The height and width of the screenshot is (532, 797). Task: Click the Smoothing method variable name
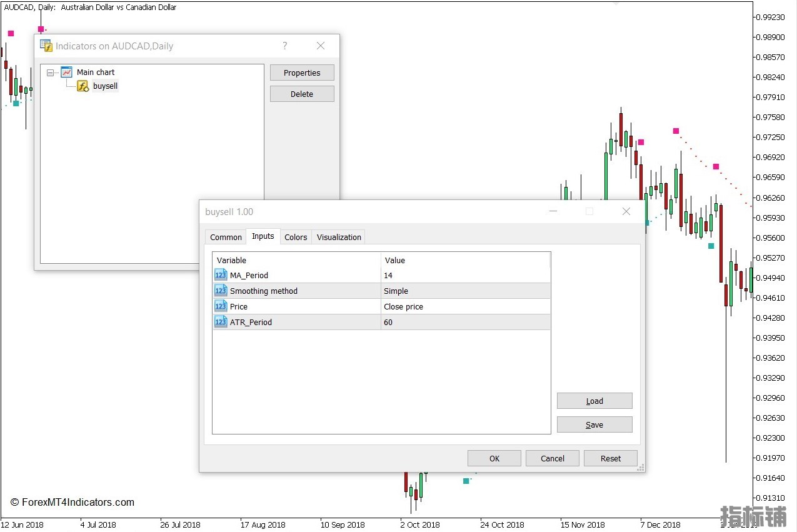[x=264, y=291]
